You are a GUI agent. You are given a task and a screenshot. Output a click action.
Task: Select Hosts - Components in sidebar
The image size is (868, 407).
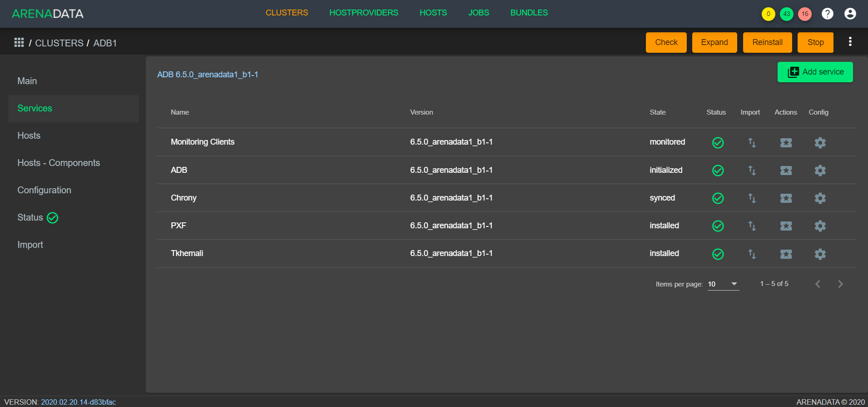tap(59, 163)
